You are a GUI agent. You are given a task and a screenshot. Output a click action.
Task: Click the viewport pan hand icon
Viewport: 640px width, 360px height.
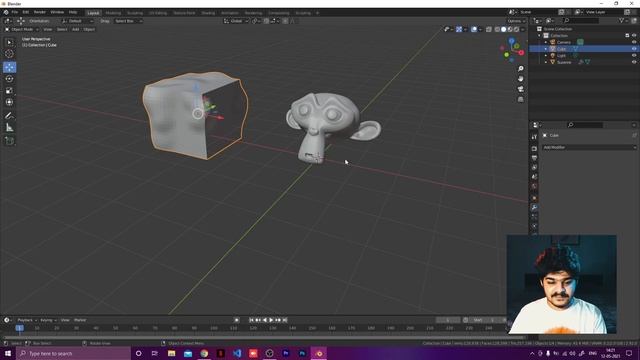pyautogui.click(x=520, y=79)
